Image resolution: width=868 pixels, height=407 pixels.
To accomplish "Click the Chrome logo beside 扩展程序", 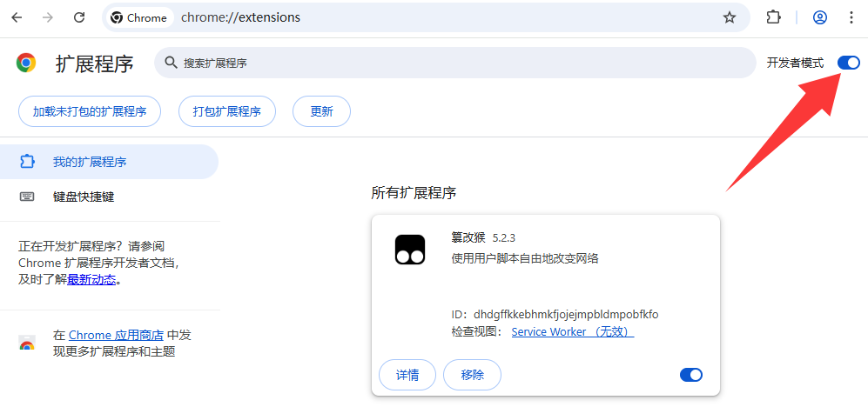I will click(27, 63).
